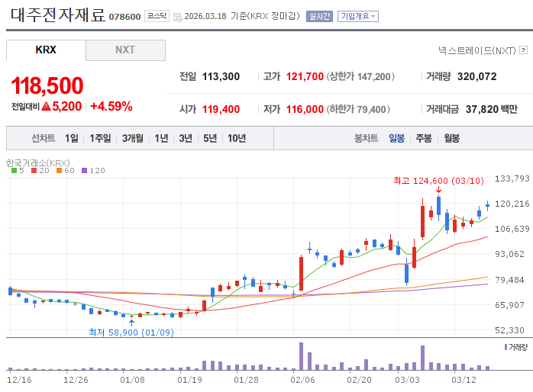Image resolution: width=533 pixels, height=392 pixels.
Task: Click the 120,216 price axis label
Action: [x=512, y=204]
